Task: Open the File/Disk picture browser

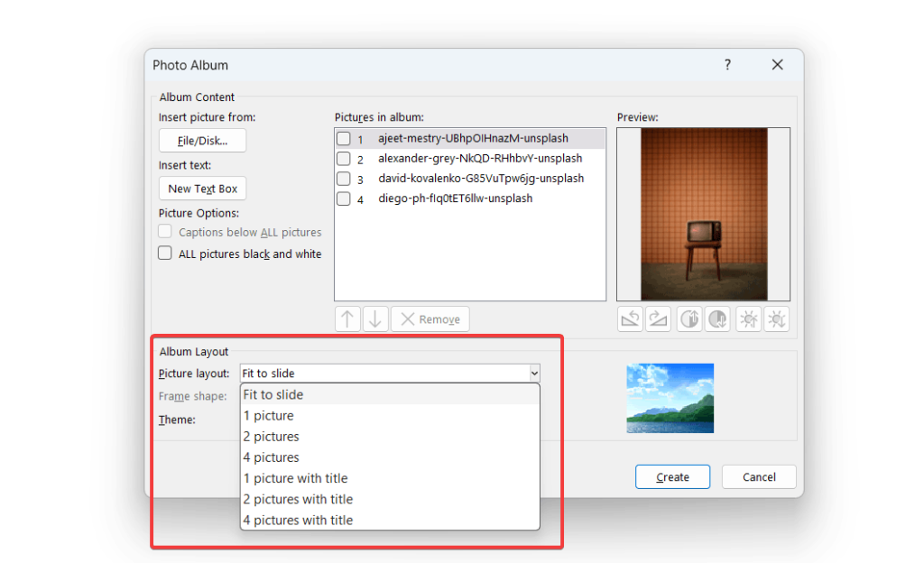Action: point(202,140)
